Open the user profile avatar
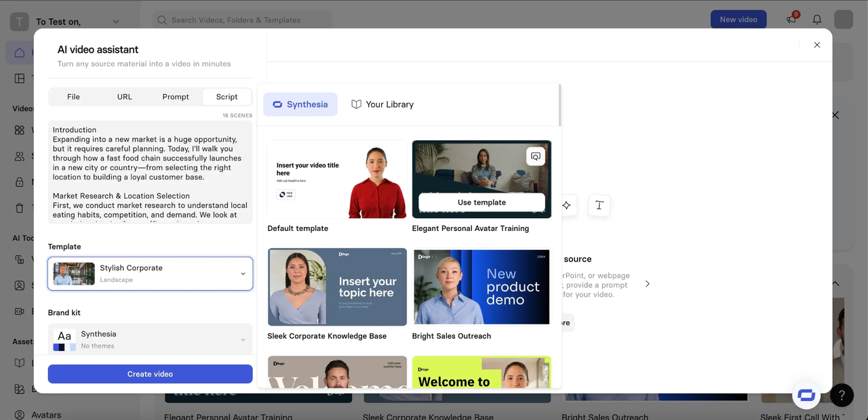Screen dimensions: 868x420 click(x=844, y=19)
